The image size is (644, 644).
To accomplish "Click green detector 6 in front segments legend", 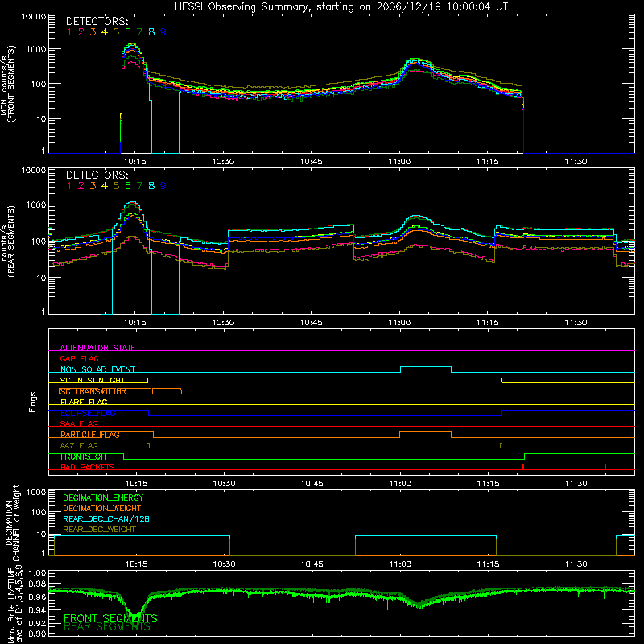I will coord(128,32).
